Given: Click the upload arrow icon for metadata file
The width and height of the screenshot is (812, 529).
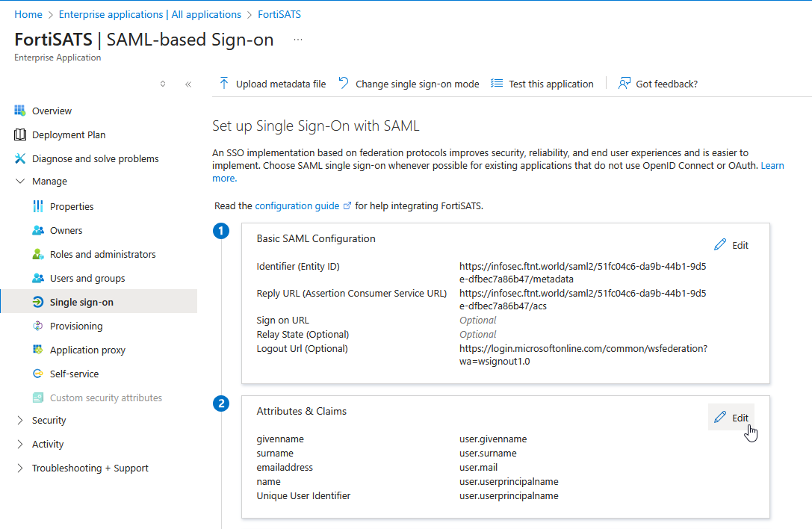Looking at the screenshot, I should 223,84.
